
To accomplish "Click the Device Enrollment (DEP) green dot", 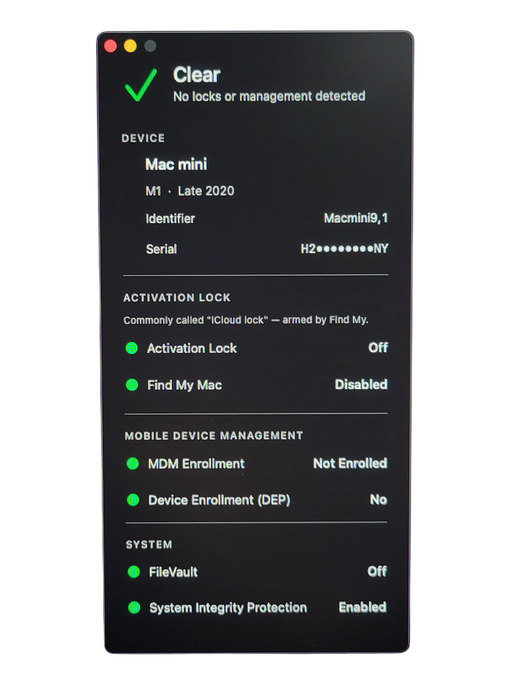I will (133, 500).
